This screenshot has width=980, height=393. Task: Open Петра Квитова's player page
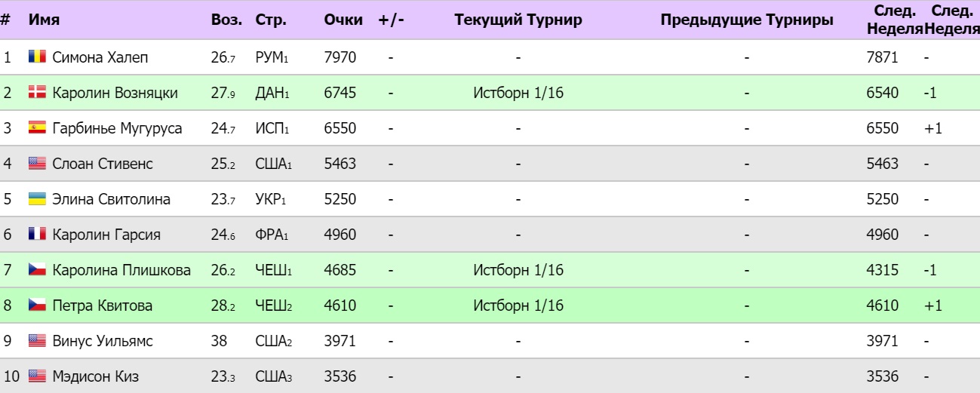(x=102, y=305)
